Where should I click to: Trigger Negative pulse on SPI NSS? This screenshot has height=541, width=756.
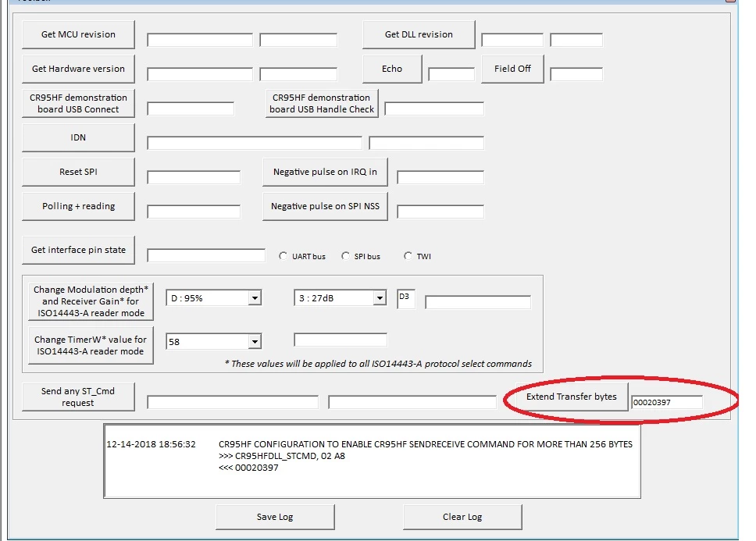click(x=325, y=206)
